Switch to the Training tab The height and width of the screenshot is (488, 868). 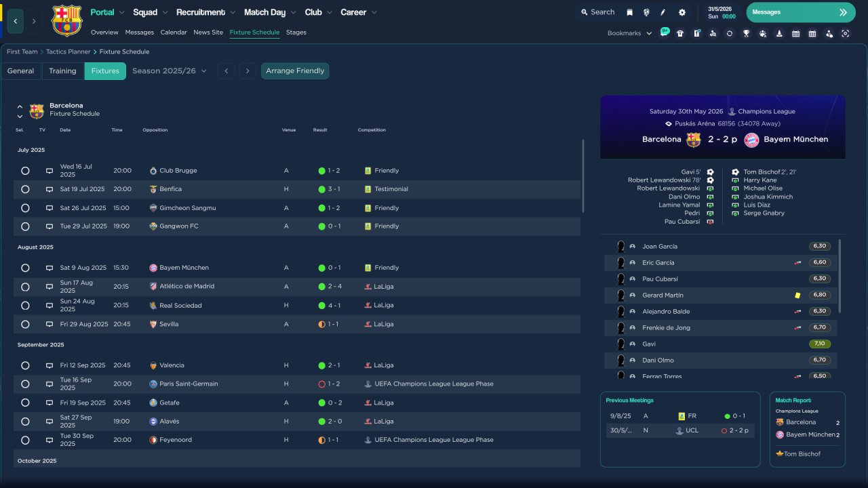click(62, 71)
